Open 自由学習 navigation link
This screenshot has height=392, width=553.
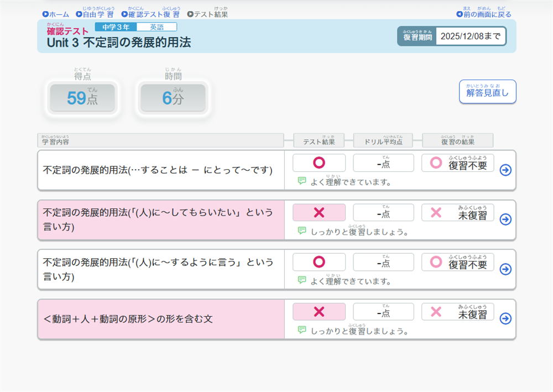[x=95, y=14]
